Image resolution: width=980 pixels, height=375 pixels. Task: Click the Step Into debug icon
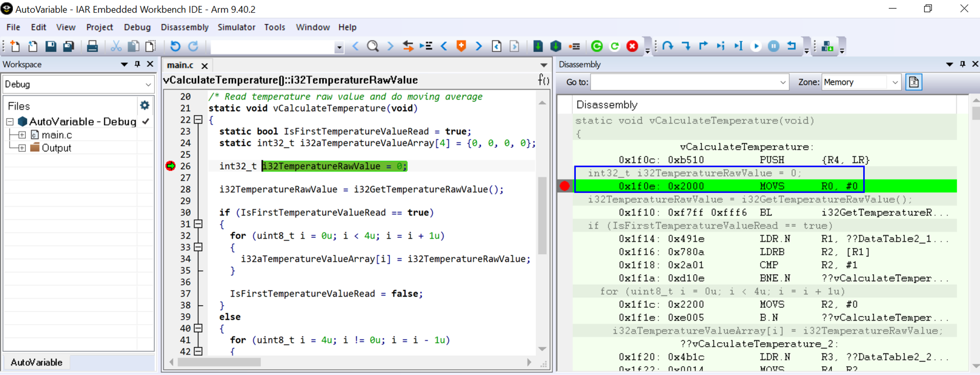coord(685,46)
